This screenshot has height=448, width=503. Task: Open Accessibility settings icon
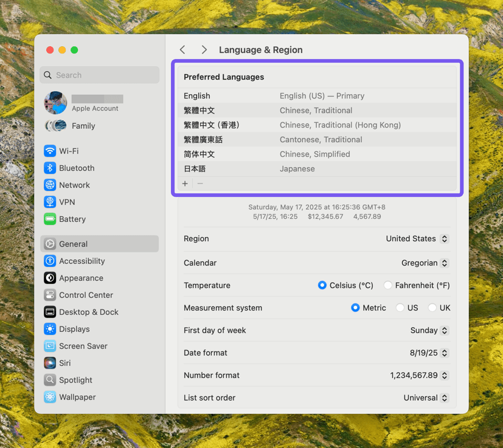coord(50,261)
